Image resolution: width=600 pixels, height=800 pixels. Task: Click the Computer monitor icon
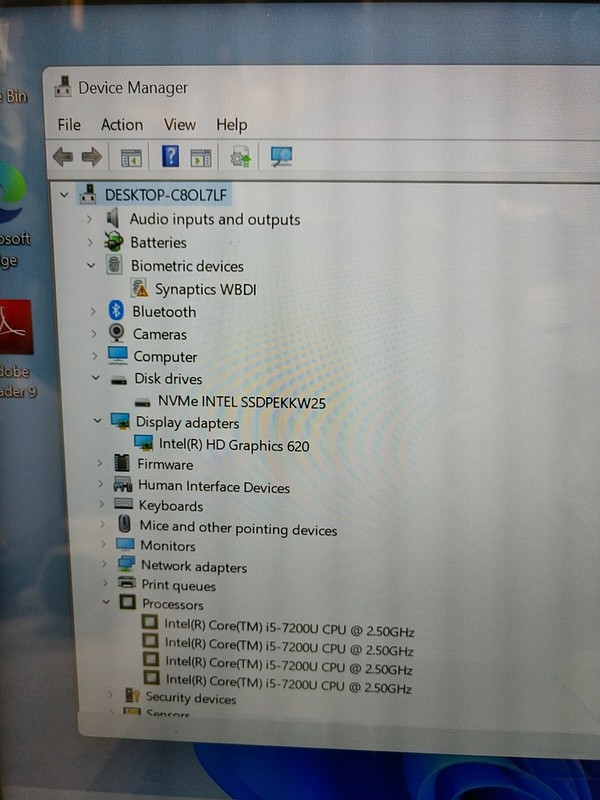pyautogui.click(x=118, y=355)
